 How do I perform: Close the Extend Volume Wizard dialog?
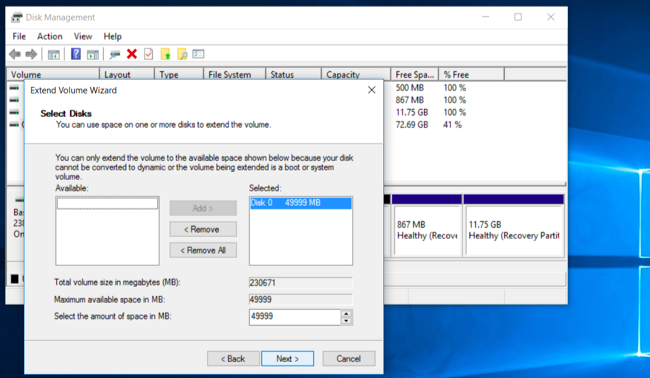(x=372, y=90)
